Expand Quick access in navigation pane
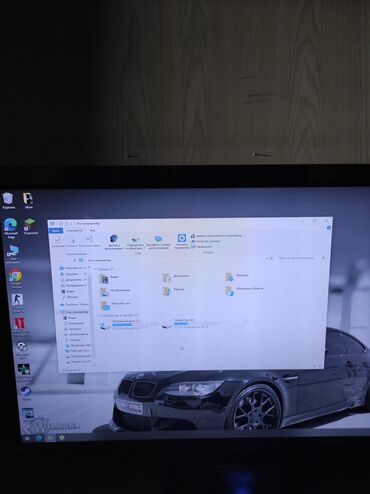Screen dimensions: 370x494 coord(73,268)
